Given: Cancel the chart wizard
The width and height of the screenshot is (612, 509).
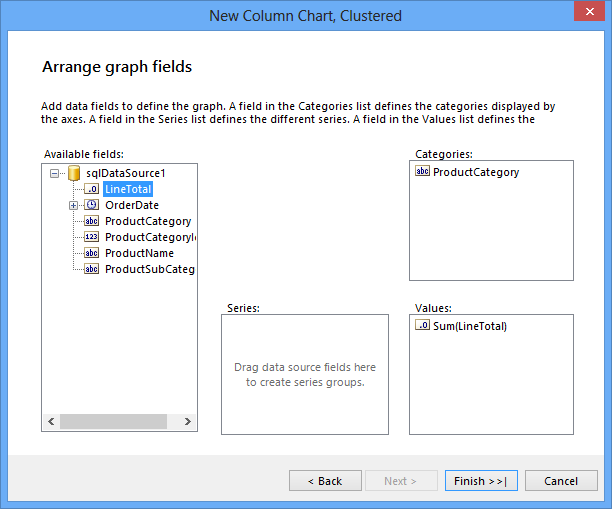Looking at the screenshot, I should tap(561, 481).
